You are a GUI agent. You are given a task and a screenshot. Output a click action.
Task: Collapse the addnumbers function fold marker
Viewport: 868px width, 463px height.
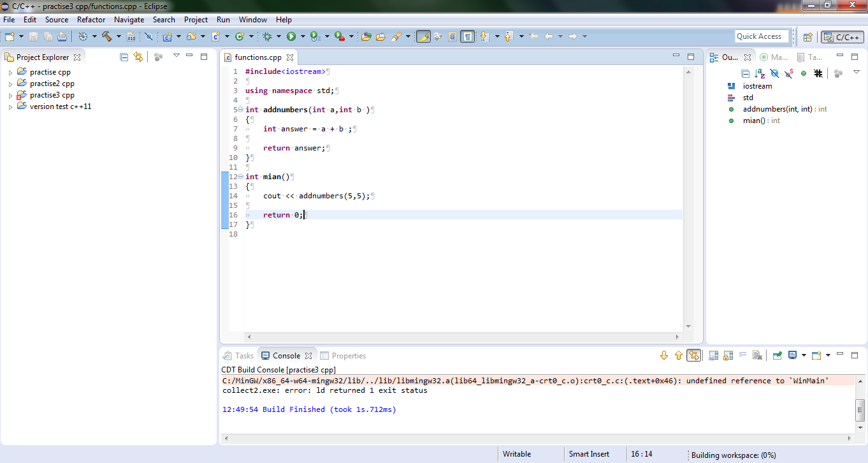[240, 110]
